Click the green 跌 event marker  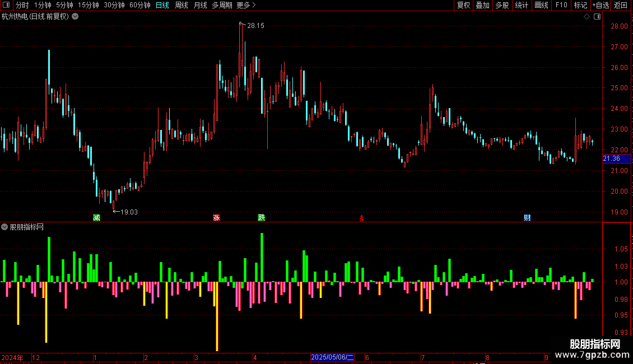click(x=262, y=217)
